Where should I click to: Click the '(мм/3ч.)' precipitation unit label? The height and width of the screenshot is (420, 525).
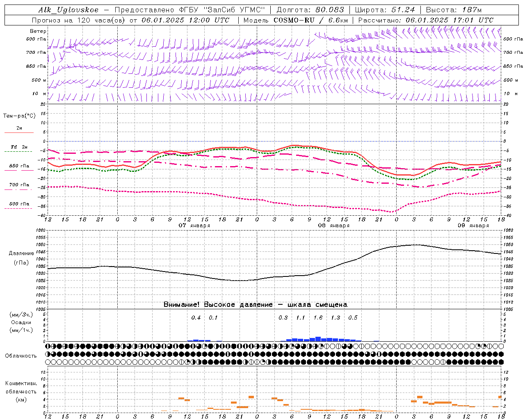coord(21,315)
